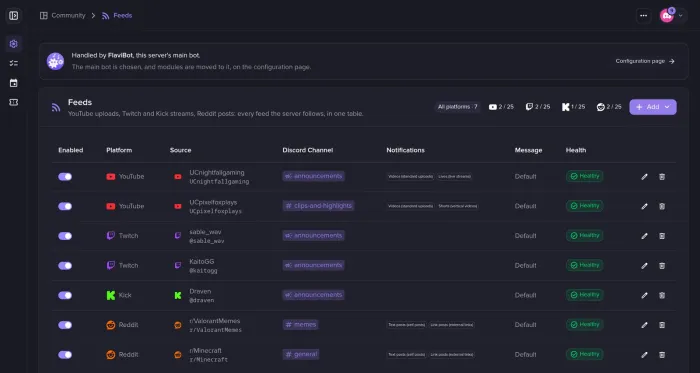Delete the Draven Kick feed

tap(662, 295)
